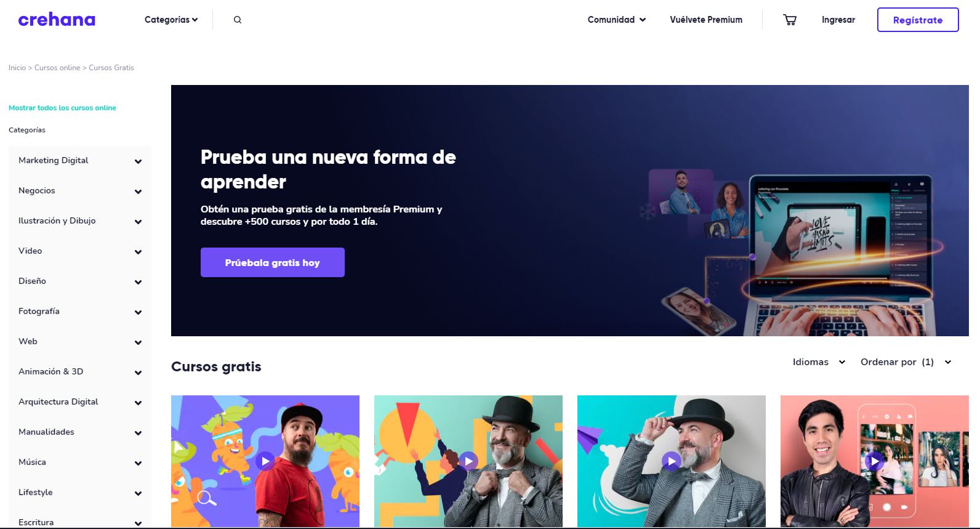Click Pruébala gratis hoy button

click(x=273, y=262)
